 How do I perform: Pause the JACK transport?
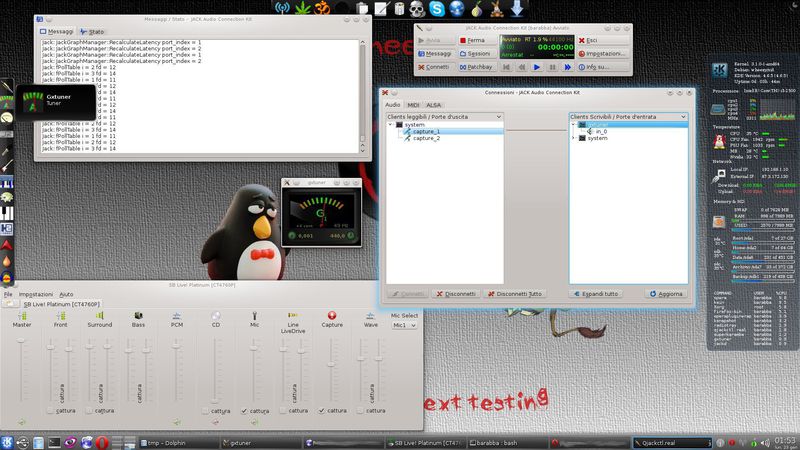click(552, 67)
